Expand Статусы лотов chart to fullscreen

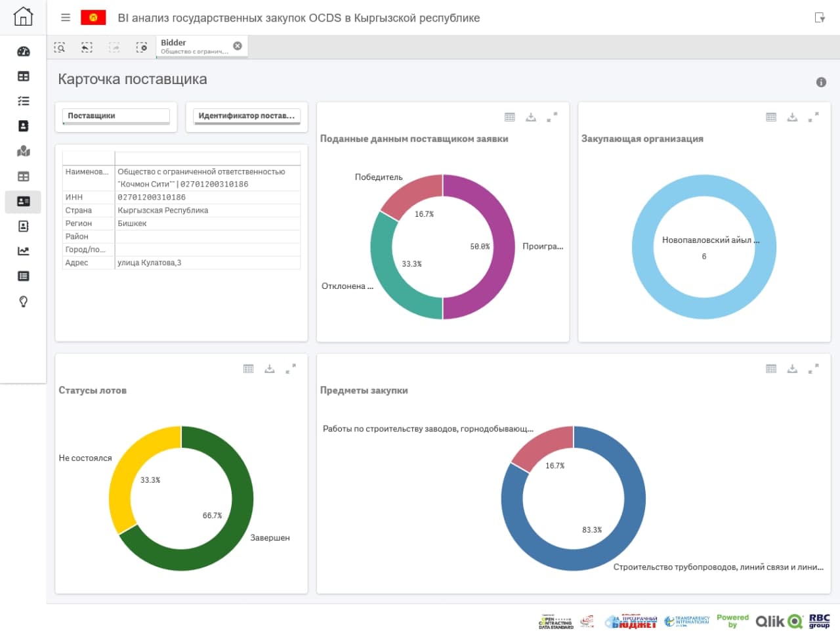tap(290, 368)
